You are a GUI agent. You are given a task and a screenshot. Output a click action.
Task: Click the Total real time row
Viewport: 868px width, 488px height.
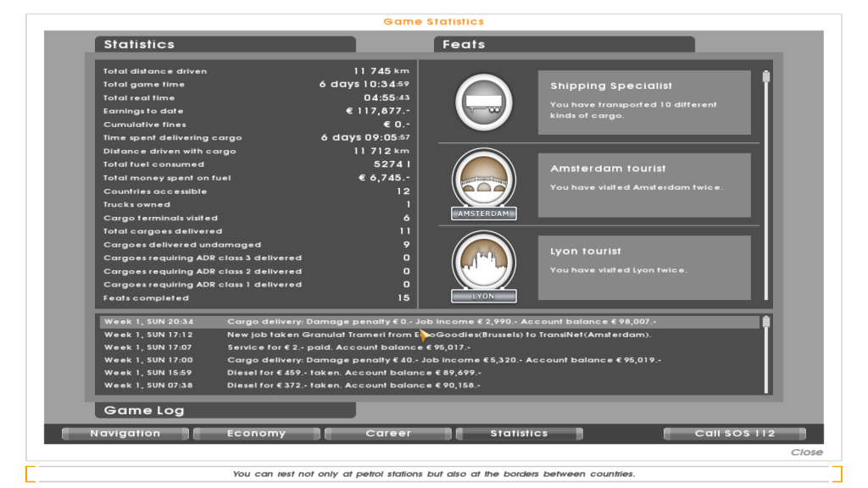pyautogui.click(x=256, y=98)
